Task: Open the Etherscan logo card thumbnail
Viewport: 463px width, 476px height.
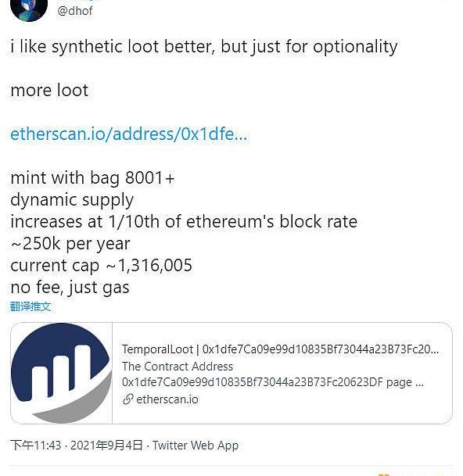Action: pos(61,373)
